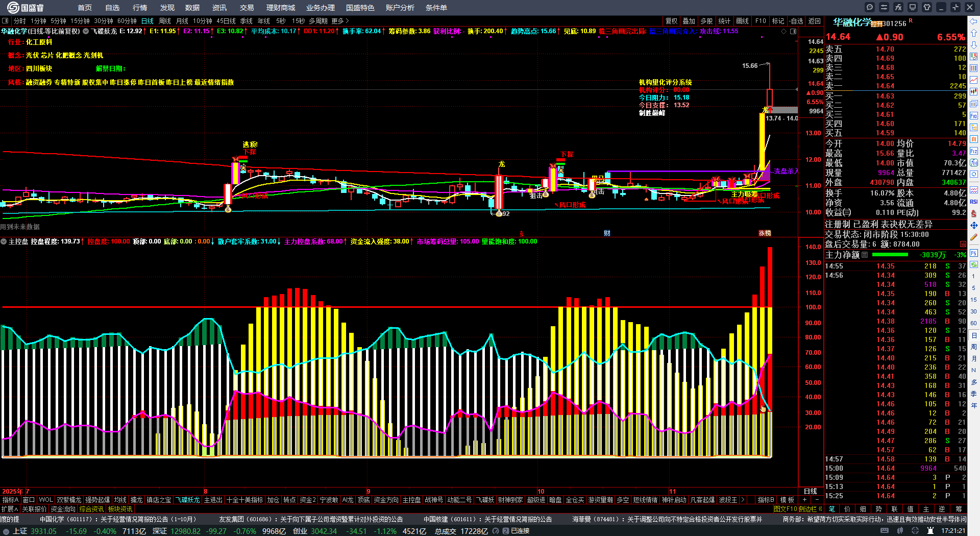Click the F5 icon in right sidebar

[x=974, y=253]
